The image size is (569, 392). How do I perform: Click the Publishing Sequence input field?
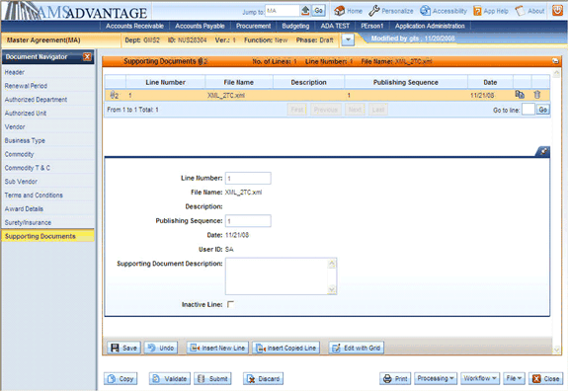[248, 221]
